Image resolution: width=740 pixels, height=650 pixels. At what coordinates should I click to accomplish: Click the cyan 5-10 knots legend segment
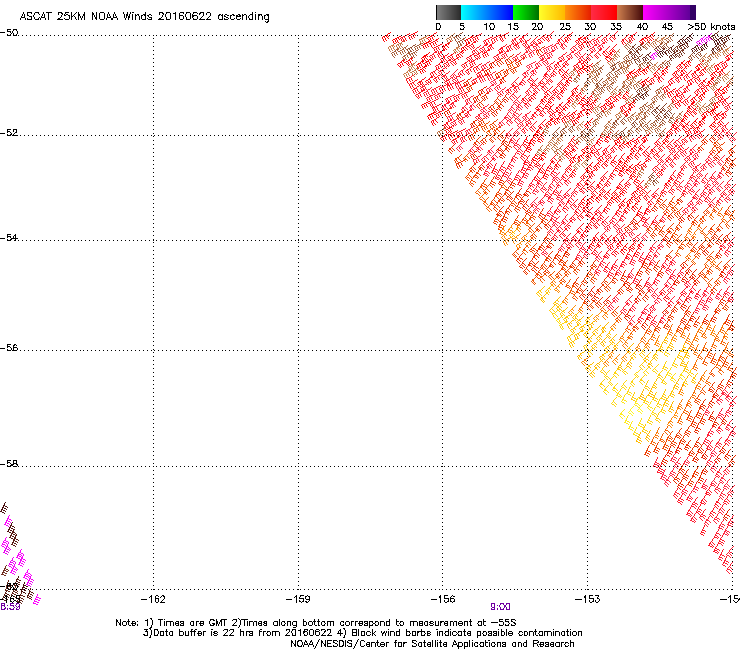474,12
